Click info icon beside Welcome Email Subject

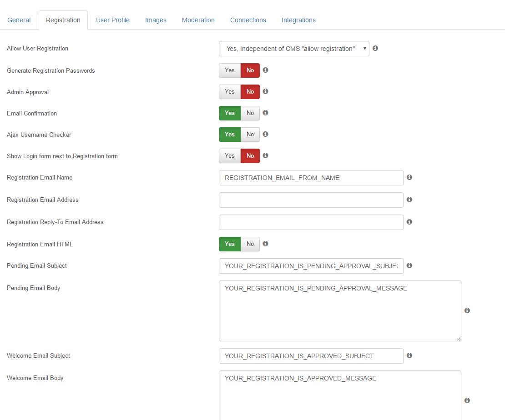point(409,355)
